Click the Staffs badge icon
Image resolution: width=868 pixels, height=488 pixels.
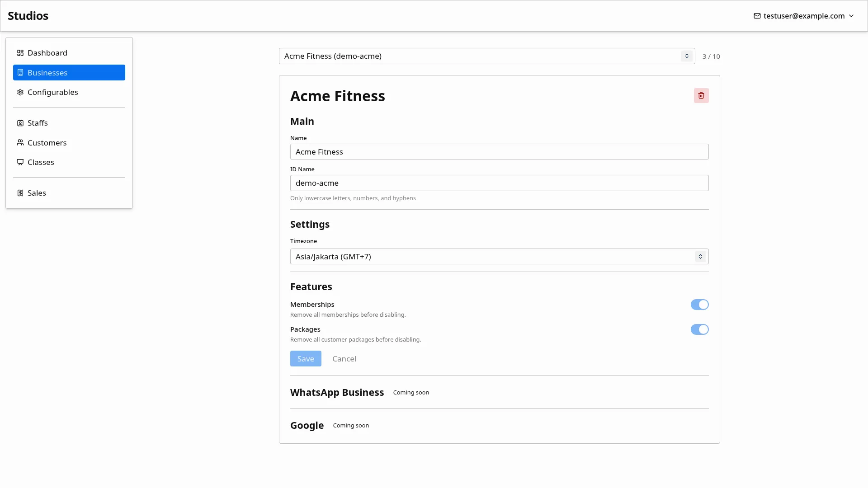[x=20, y=123]
